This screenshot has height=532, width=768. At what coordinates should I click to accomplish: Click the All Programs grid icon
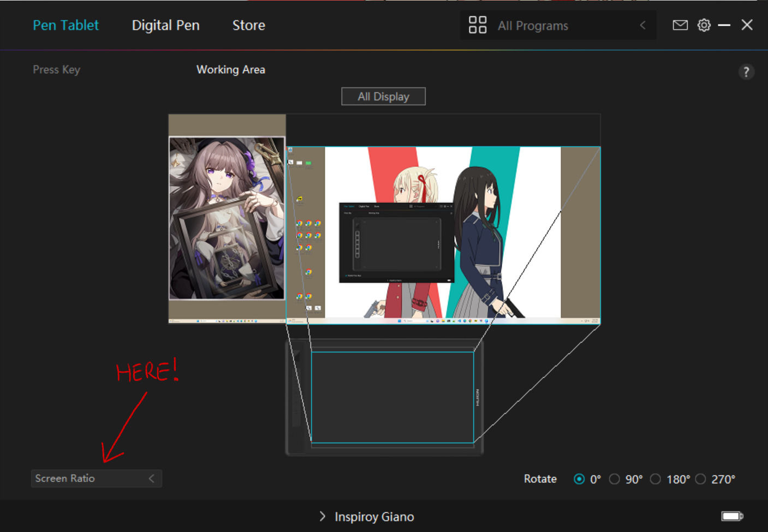point(478,25)
